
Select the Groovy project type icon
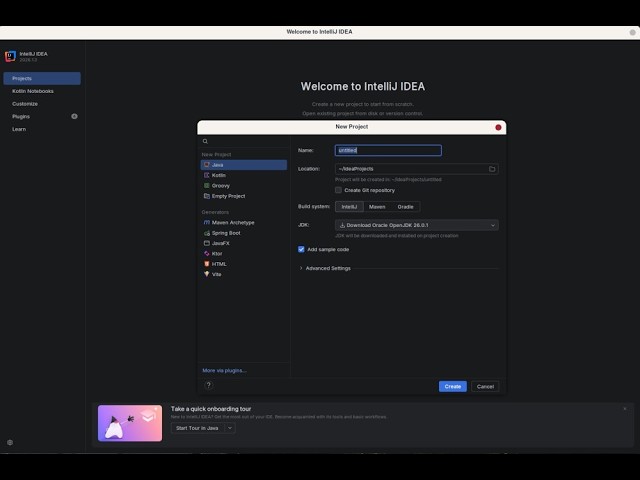[207, 186]
